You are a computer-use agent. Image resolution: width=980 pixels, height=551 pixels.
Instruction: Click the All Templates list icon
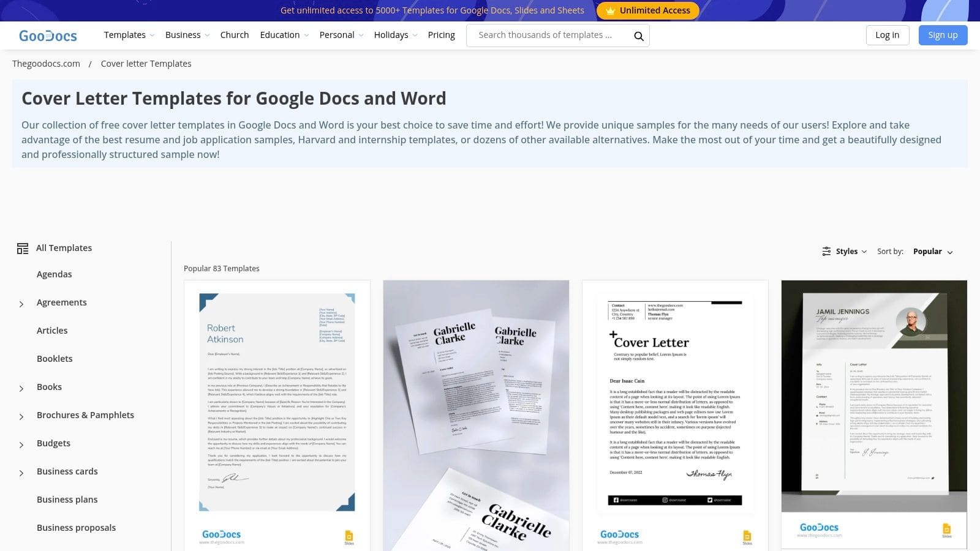(23, 249)
